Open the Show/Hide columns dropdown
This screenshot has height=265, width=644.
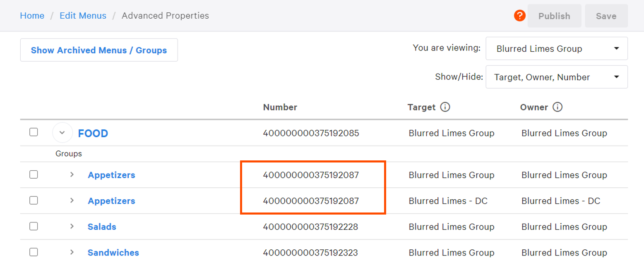[x=556, y=77]
